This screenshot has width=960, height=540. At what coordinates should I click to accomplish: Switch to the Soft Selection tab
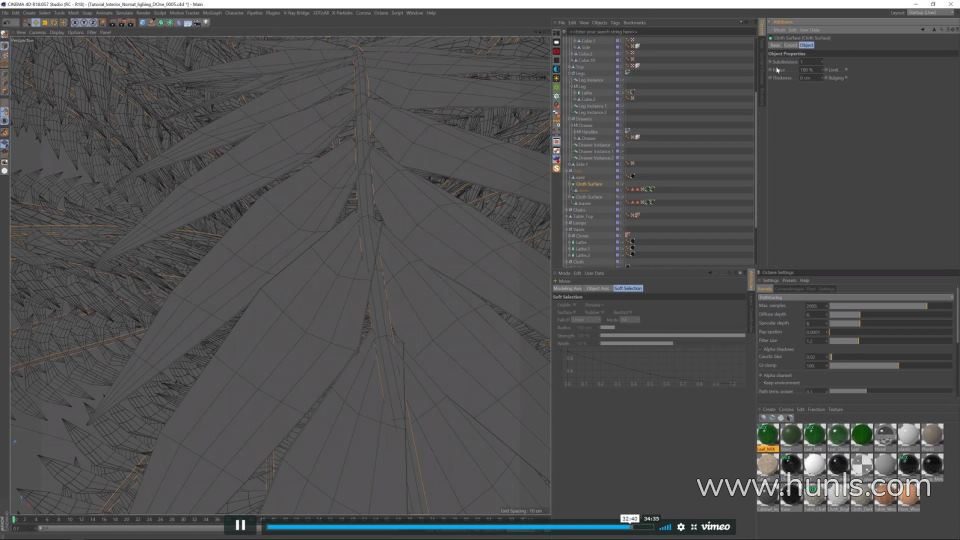click(628, 288)
